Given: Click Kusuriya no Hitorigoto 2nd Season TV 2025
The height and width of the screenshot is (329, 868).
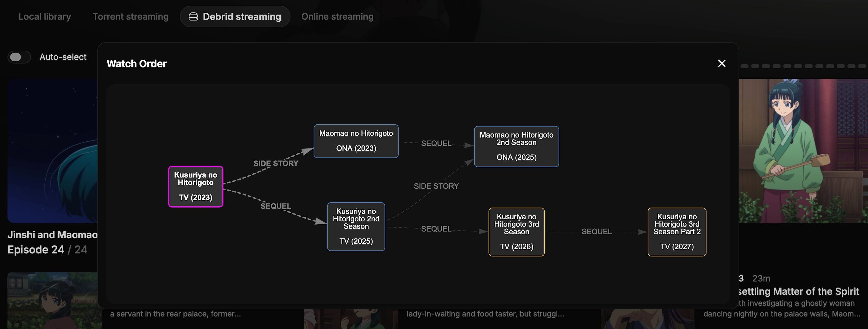Looking at the screenshot, I should 356,226.
